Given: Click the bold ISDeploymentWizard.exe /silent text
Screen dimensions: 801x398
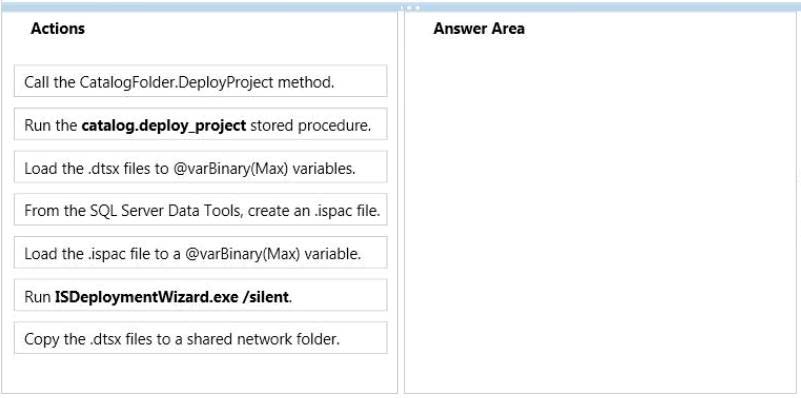Looking at the screenshot, I should coord(172,296).
